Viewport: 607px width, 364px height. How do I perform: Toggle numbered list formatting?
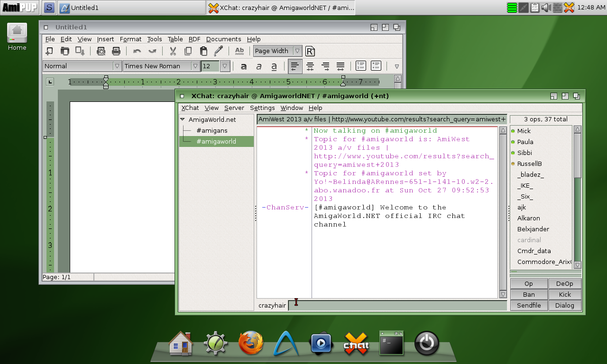pyautogui.click(x=361, y=66)
